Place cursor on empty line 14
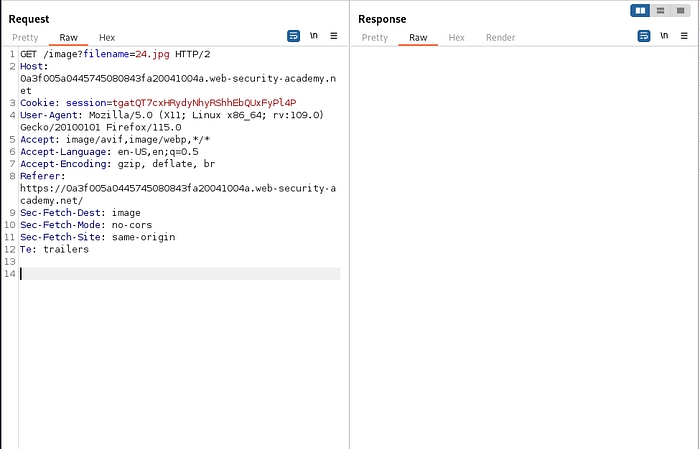The width and height of the screenshot is (700, 449). click(180, 274)
